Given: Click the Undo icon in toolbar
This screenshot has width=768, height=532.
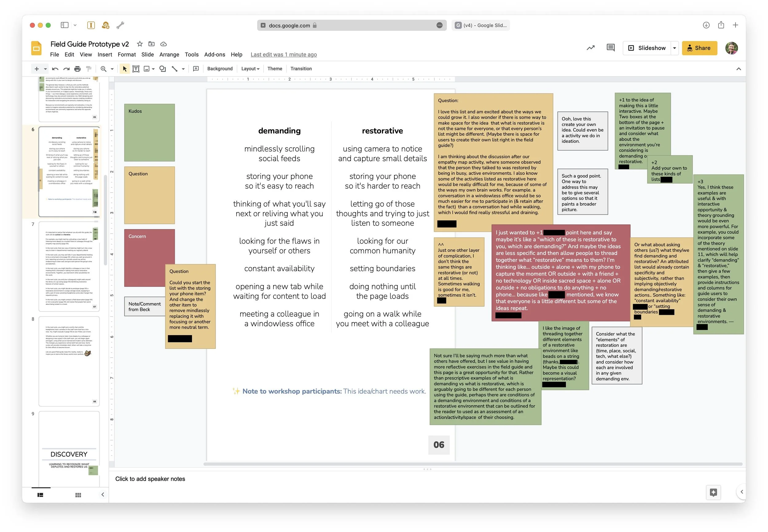Looking at the screenshot, I should (x=55, y=69).
